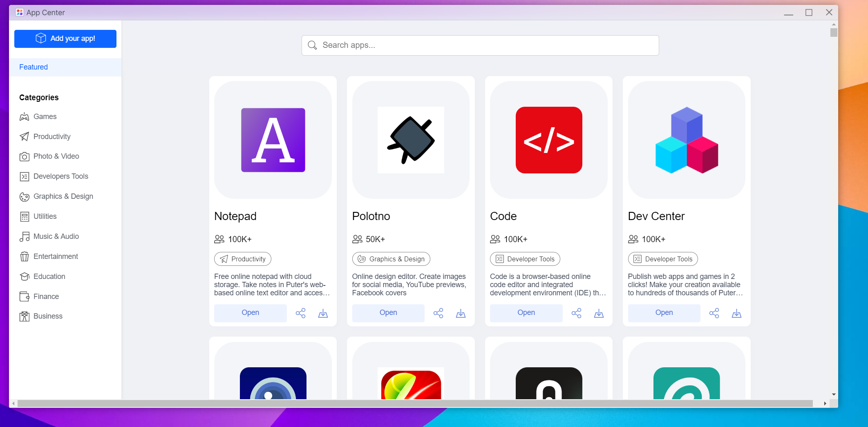Click the horizontal scrollbar at the bottom
The image size is (868, 427).
click(415, 404)
